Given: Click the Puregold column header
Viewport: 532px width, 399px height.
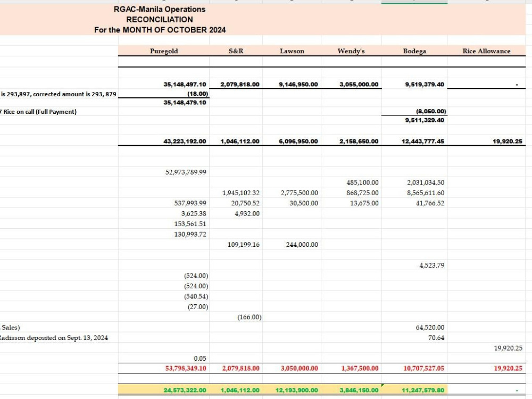Looking at the screenshot, I should pyautogui.click(x=164, y=51).
